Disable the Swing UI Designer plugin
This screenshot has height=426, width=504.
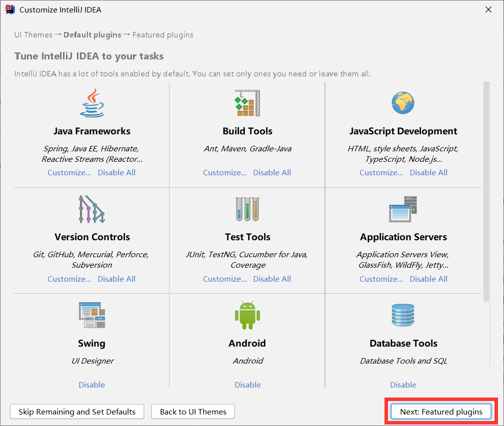[x=92, y=385]
